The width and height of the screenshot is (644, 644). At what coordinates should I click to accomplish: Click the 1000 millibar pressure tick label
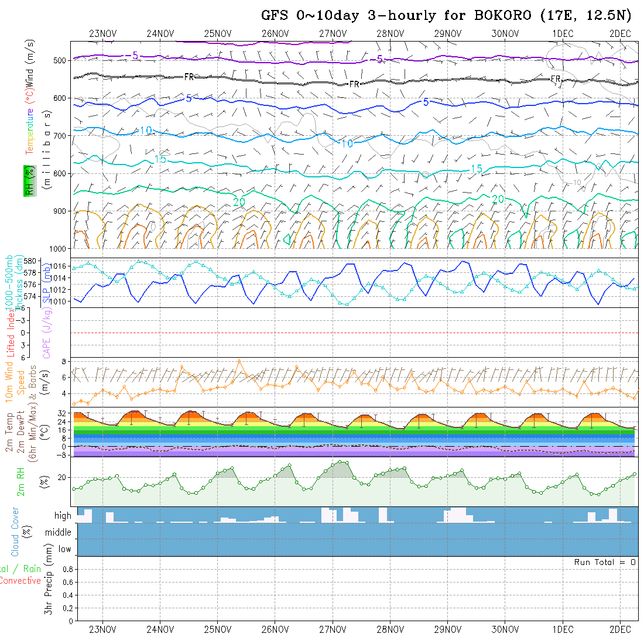[x=57, y=249]
